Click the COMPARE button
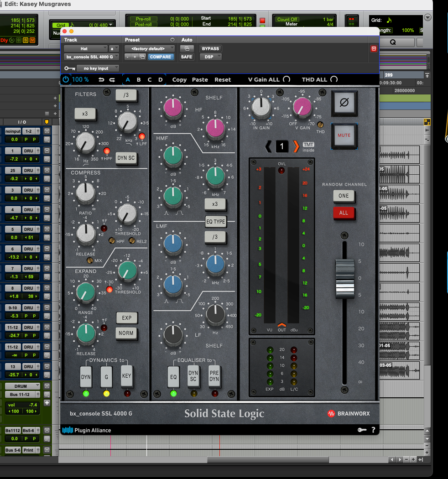This screenshot has height=479, width=448. (x=161, y=57)
